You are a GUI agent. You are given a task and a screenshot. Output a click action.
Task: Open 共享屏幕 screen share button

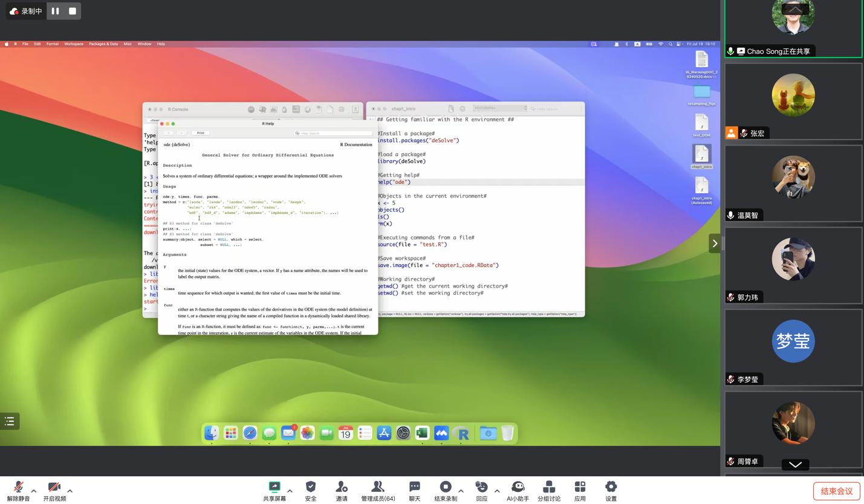tap(274, 491)
